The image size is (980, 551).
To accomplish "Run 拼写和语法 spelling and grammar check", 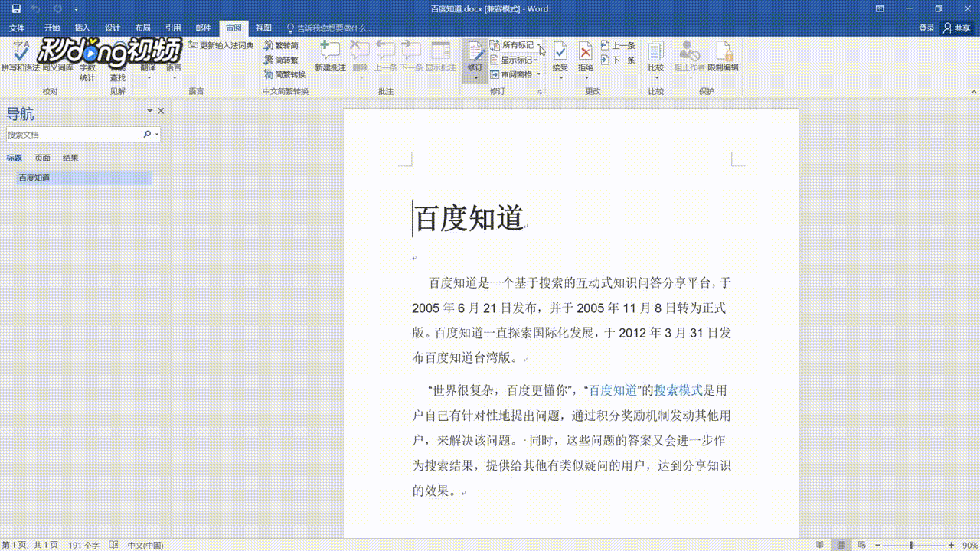I will coord(21,57).
